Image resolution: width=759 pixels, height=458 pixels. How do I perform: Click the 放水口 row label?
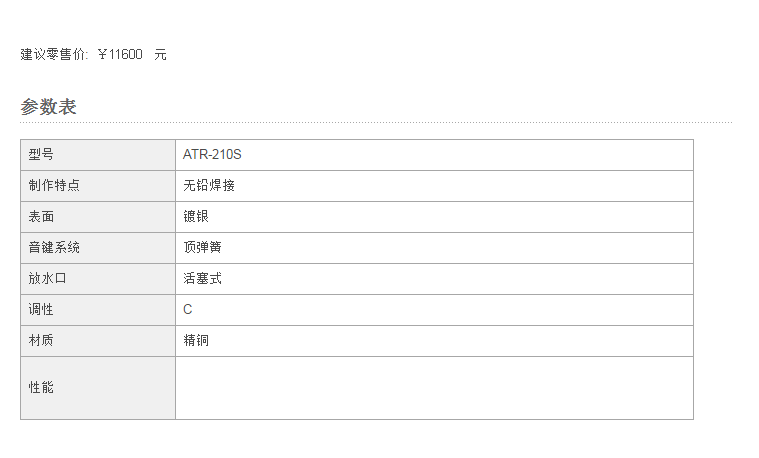(x=47, y=278)
